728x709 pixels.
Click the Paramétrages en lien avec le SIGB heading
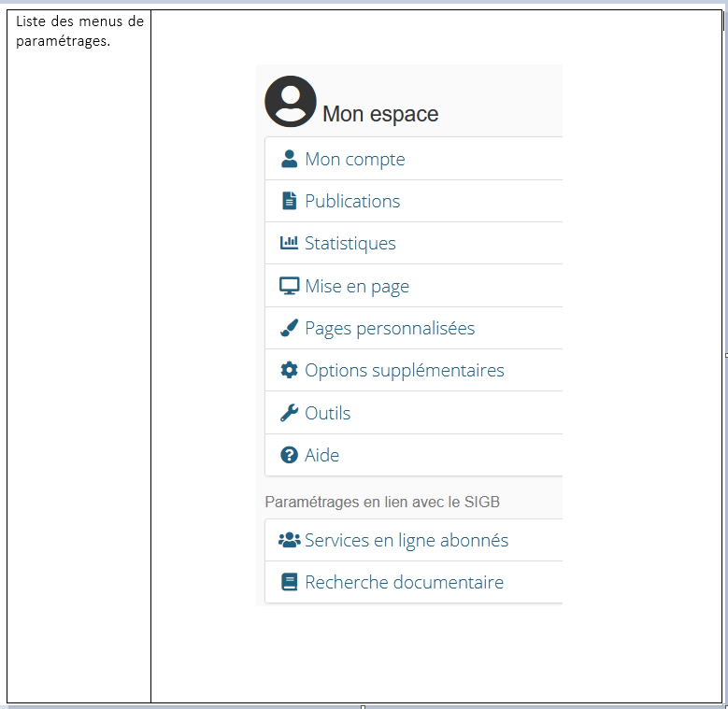click(382, 502)
